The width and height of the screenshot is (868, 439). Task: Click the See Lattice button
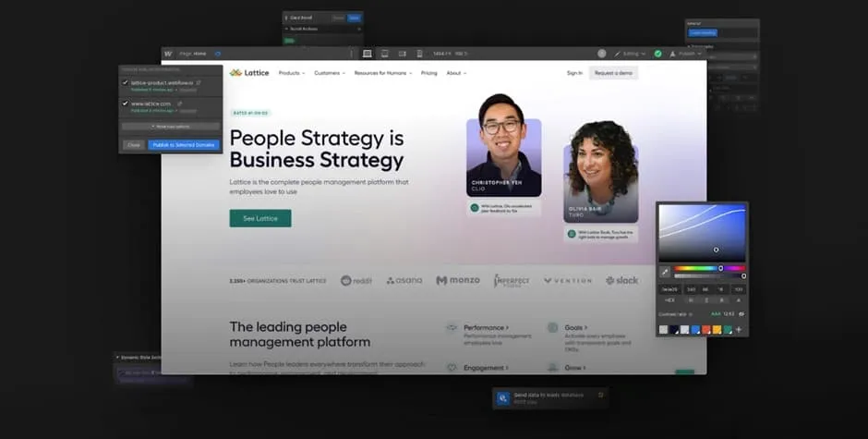pyautogui.click(x=260, y=218)
